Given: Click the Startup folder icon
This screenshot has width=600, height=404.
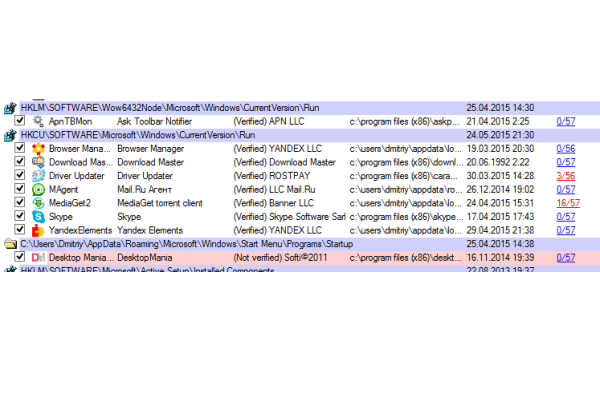Looking at the screenshot, I should [x=10, y=244].
